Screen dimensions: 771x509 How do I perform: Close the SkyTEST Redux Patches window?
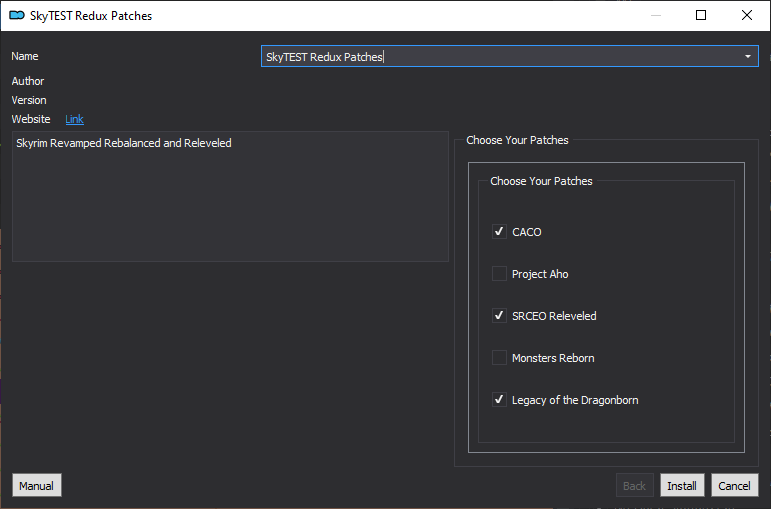746,15
